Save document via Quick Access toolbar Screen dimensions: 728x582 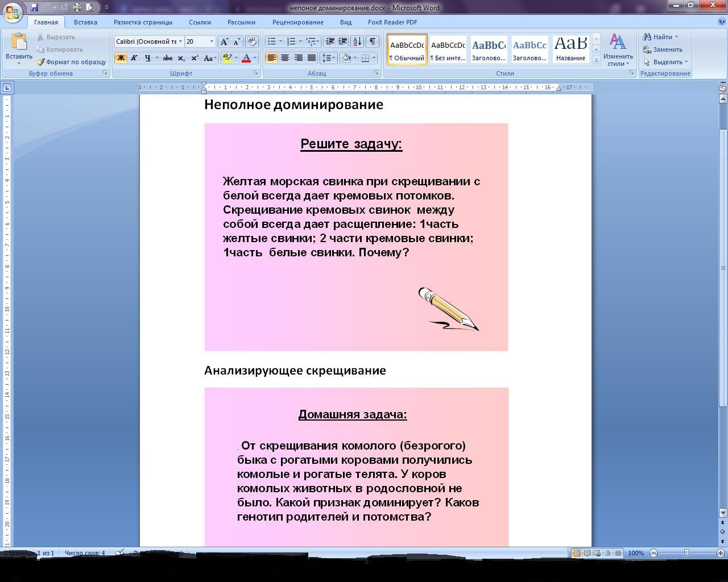(x=34, y=7)
